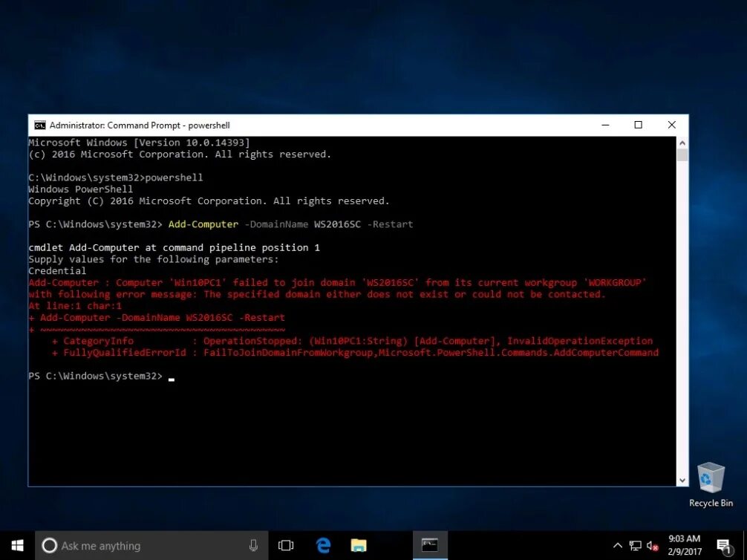This screenshot has height=560, width=747.
Task: Launch Microsoft Edge from the taskbar
Action: pyautogui.click(x=324, y=546)
